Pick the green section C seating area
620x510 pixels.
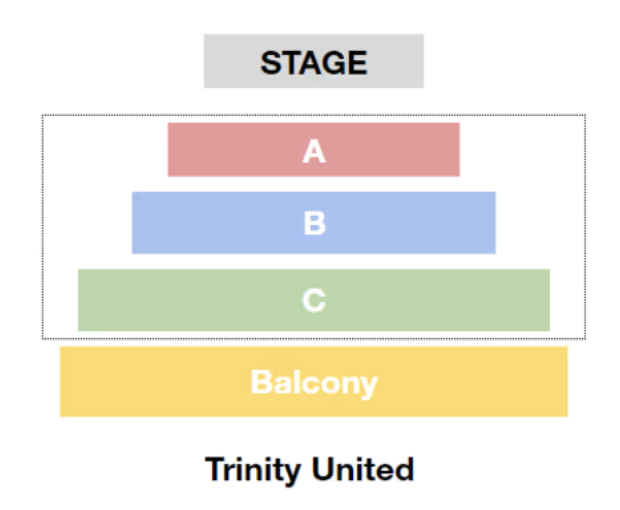coord(314,300)
